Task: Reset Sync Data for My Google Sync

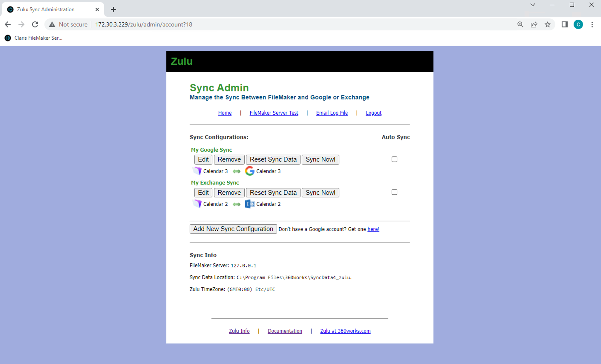Action: click(273, 160)
